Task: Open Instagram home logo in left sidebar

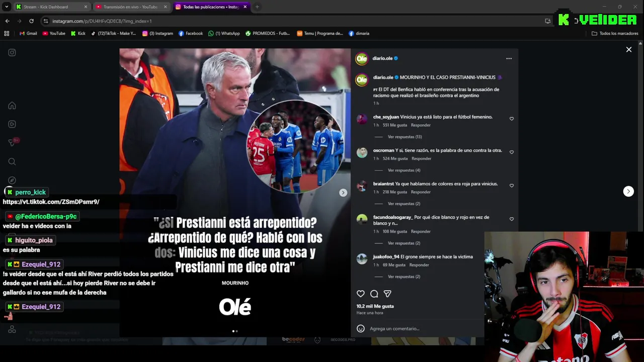Action: 12,52
